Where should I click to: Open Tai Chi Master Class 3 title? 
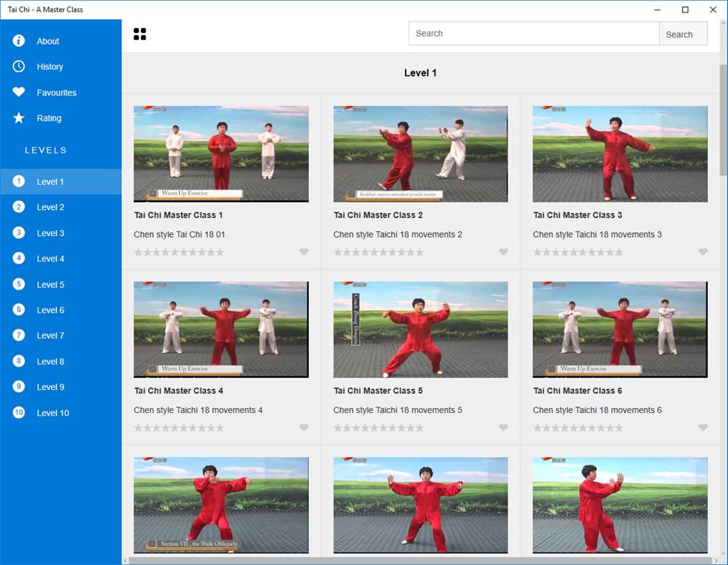click(577, 215)
